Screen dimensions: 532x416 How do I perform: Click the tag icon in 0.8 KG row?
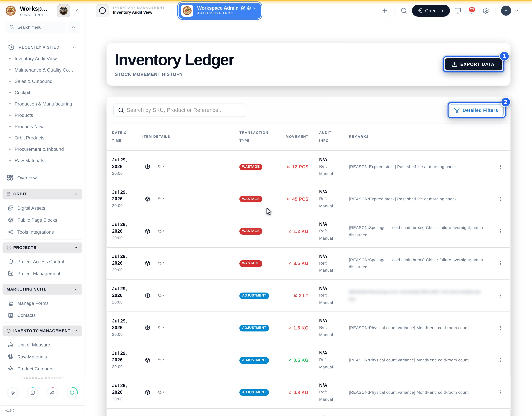point(160,392)
